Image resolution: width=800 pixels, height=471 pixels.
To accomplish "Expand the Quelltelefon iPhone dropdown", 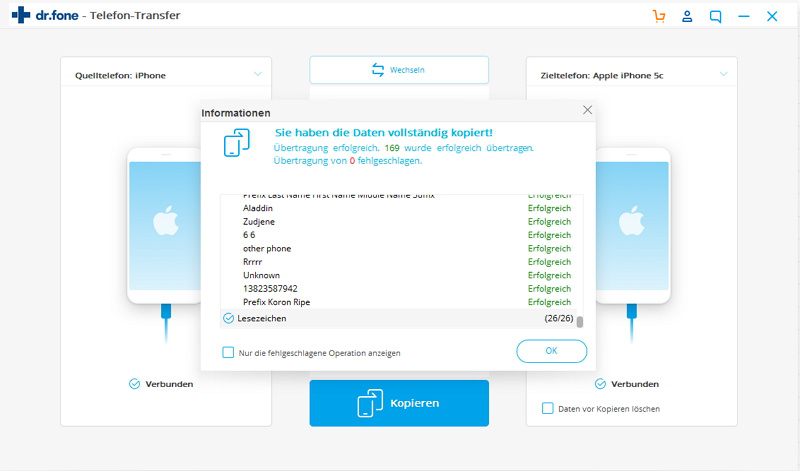I will coord(258,75).
